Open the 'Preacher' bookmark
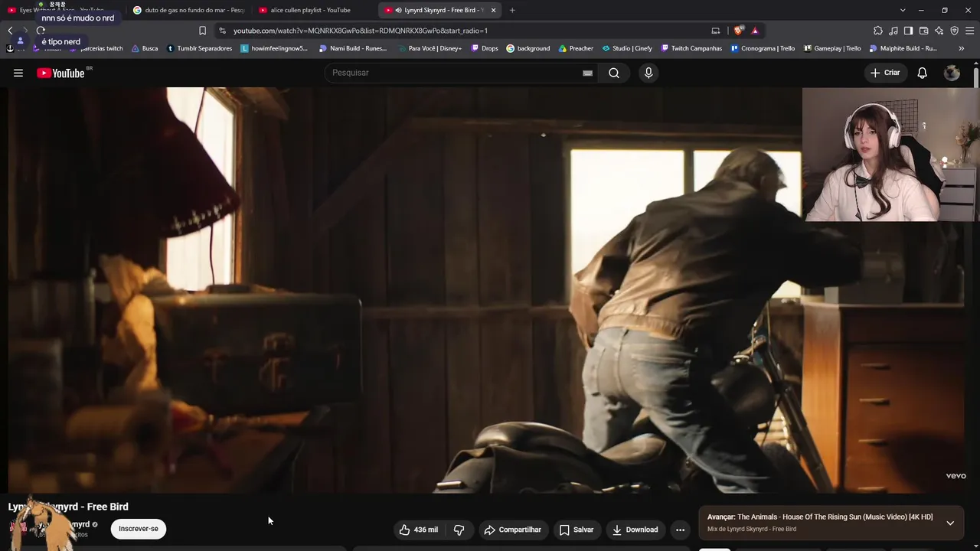This screenshot has width=980, height=551. [576, 48]
